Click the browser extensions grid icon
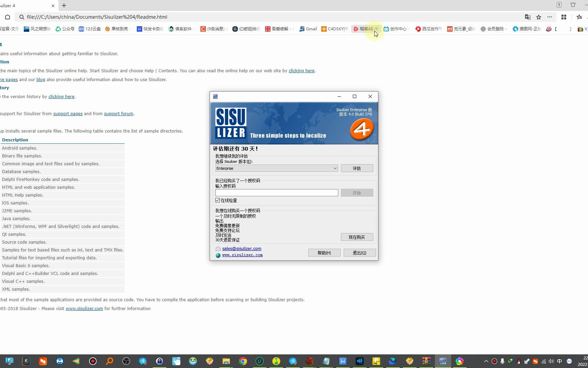This screenshot has height=368, width=588. coord(564,17)
